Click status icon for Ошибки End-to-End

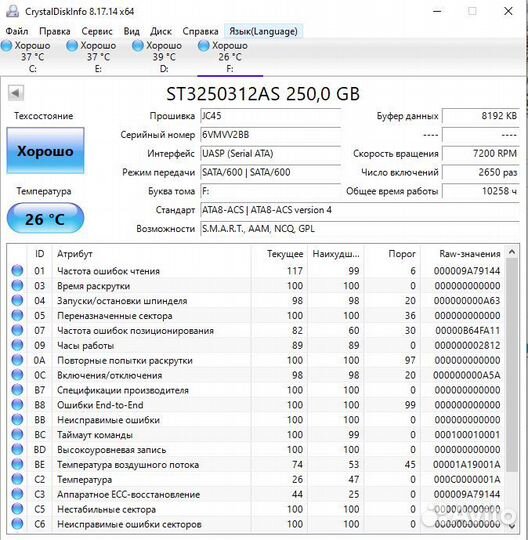[17, 405]
